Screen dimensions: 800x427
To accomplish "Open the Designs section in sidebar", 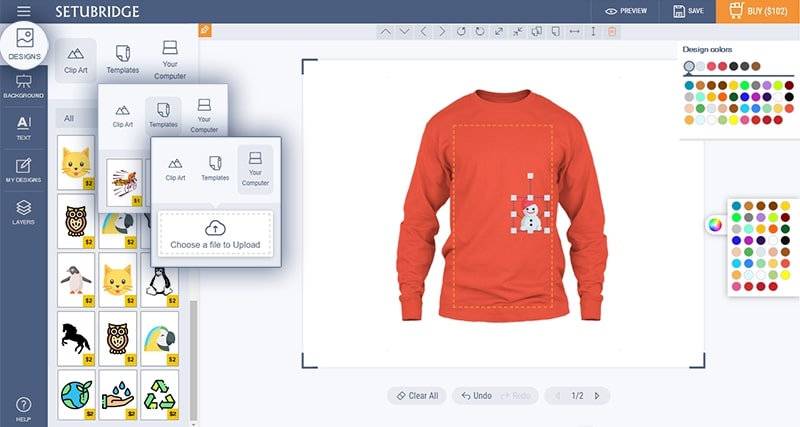I will tap(24, 45).
